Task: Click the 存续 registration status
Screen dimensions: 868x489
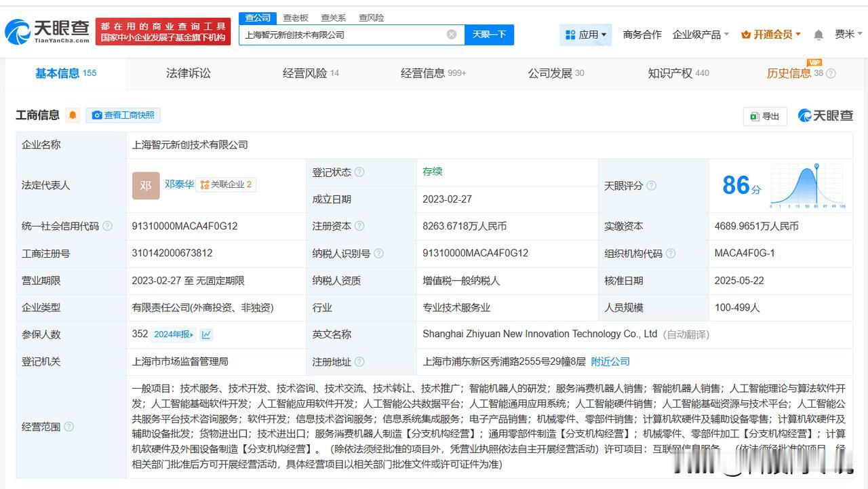Action: tap(433, 172)
